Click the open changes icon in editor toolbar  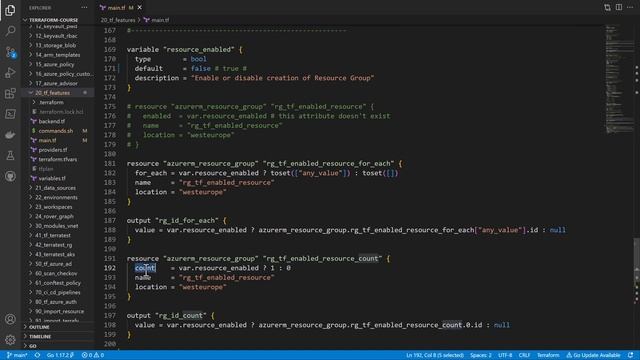click(607, 7)
